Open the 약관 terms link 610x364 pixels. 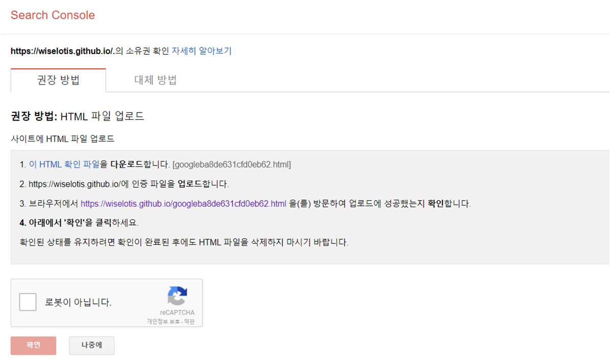[189, 321]
